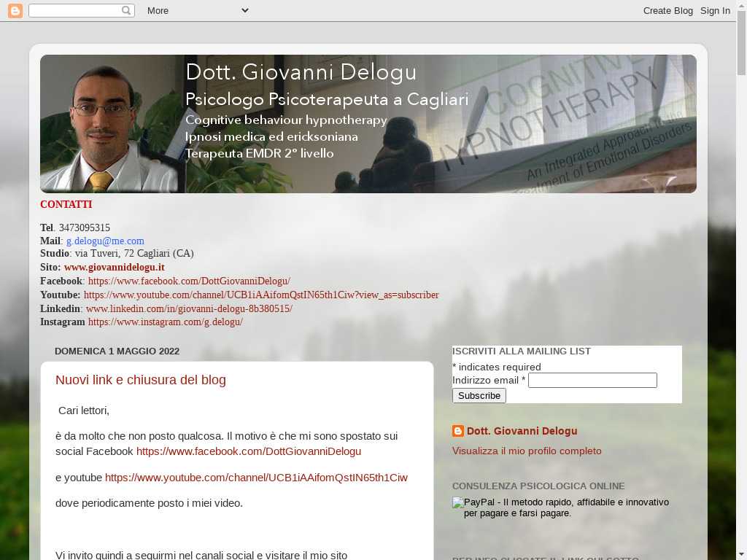Viewport: 747px width, 560px height.
Task: Open the g.delogu@me.com mail link
Action: coord(105,241)
